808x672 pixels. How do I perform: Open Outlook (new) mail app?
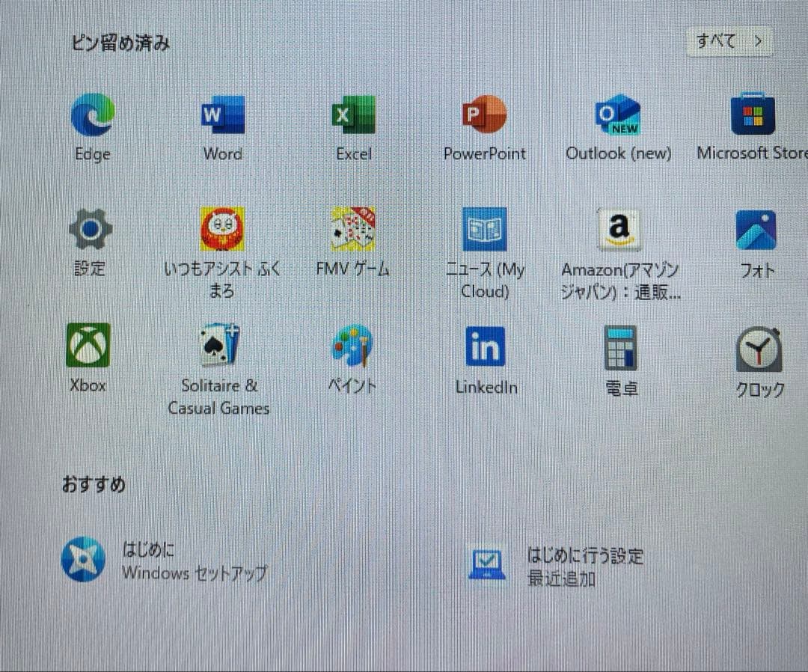616,116
